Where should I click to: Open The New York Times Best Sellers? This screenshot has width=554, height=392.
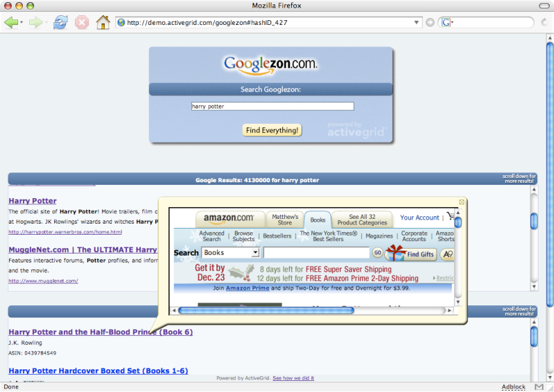point(328,236)
